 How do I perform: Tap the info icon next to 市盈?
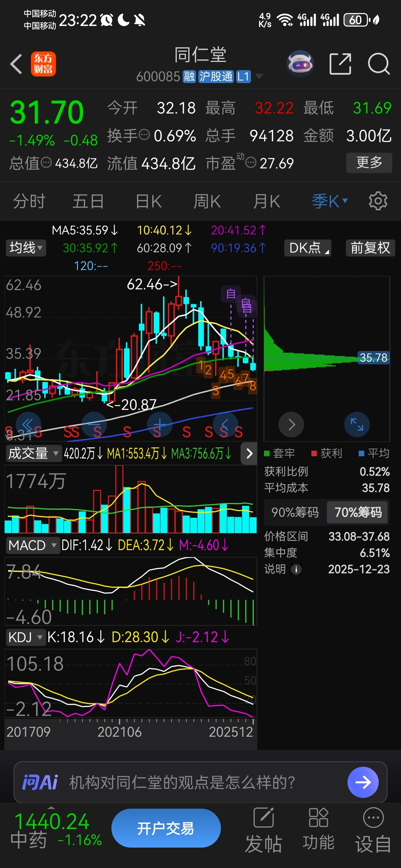coord(251,162)
